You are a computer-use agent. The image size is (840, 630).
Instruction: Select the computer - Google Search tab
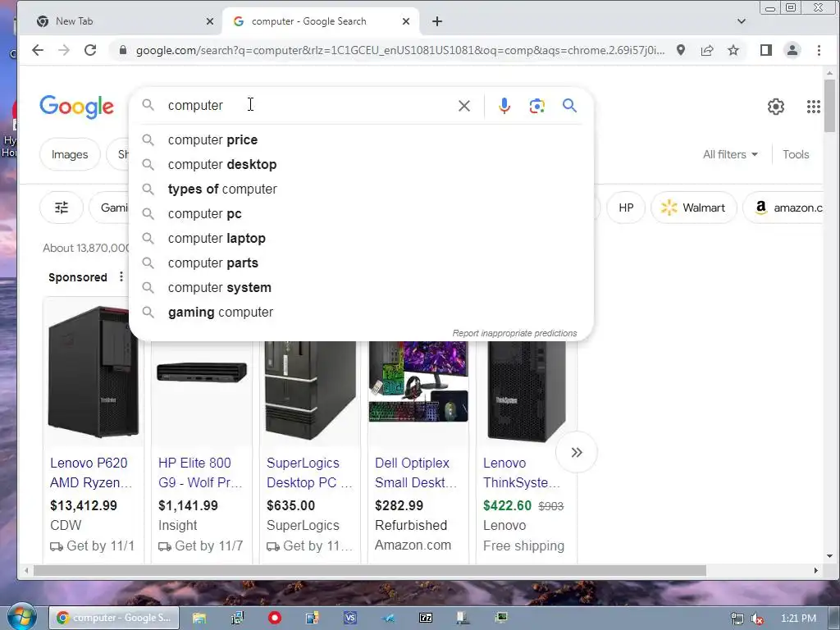[319, 21]
